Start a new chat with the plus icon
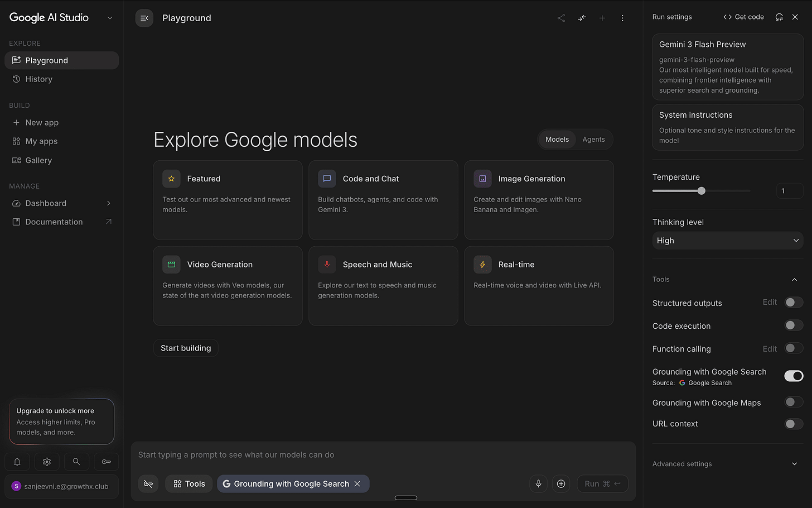 [602, 18]
